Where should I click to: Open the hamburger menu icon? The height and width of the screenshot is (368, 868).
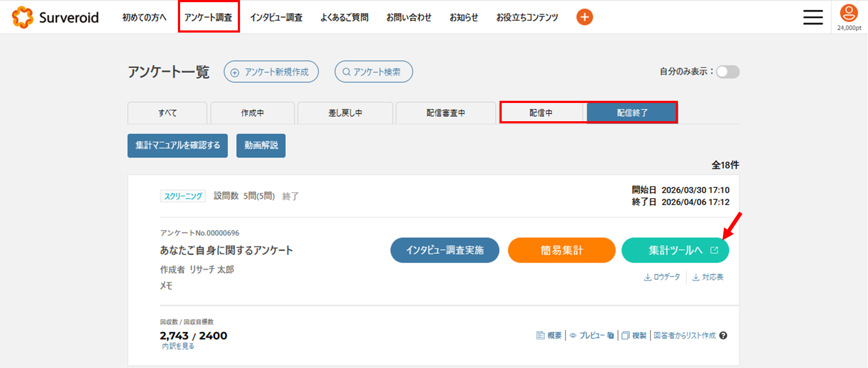pyautogui.click(x=812, y=17)
